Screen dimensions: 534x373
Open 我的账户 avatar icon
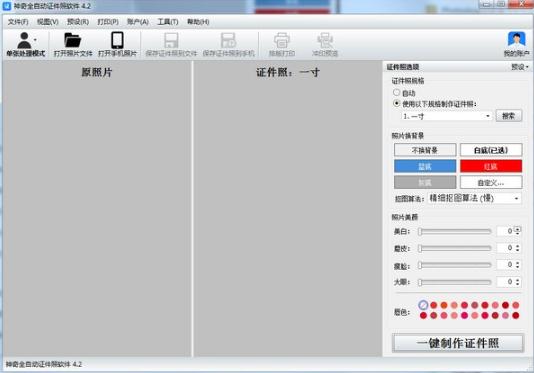(x=516, y=39)
